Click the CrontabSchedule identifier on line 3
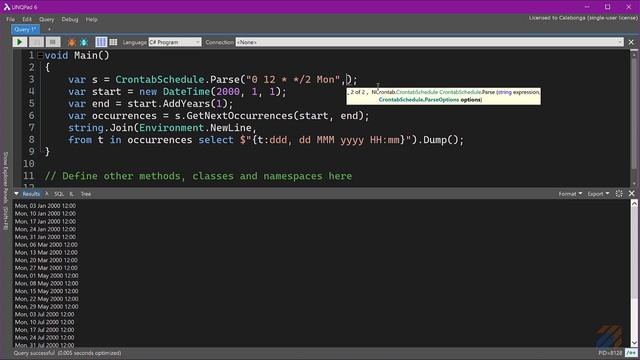640x360 pixels. 159,80
